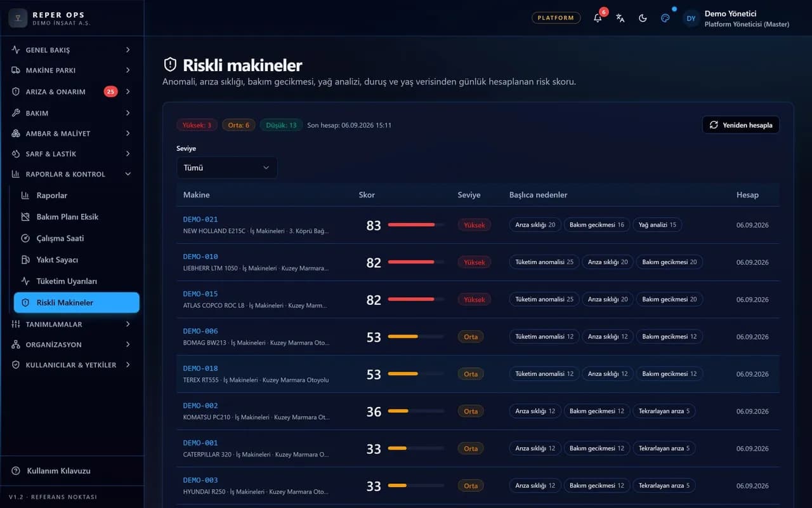Open Çalışma Saati report
Image resolution: width=812 pixels, height=508 pixels.
point(77,238)
